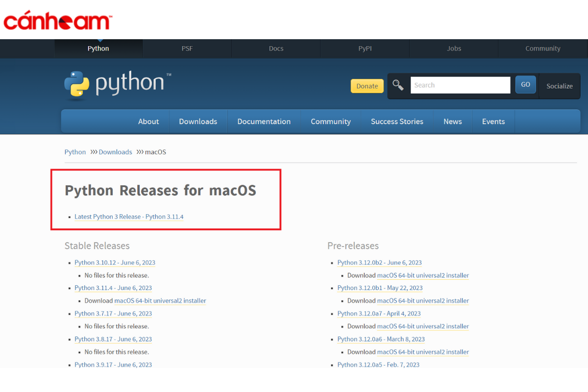Viewport: 588px width, 392px height.
Task: Open Python 3.12.0a5 pre-release link
Action: click(378, 365)
